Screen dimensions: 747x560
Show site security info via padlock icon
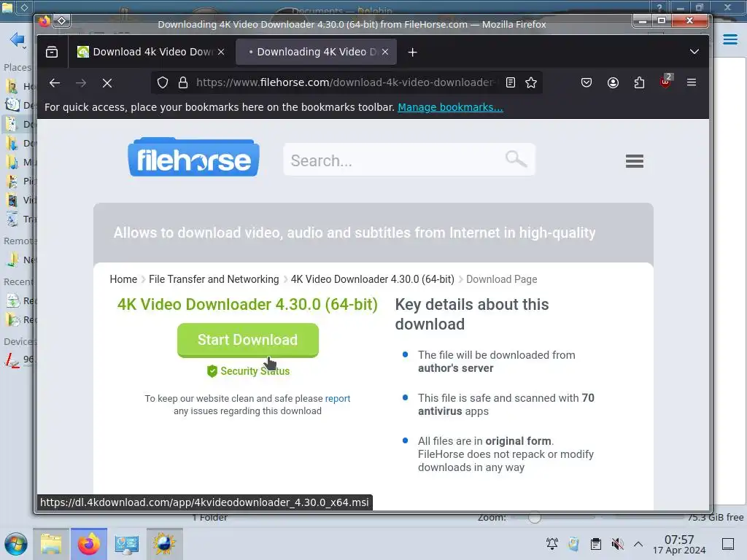(x=183, y=83)
